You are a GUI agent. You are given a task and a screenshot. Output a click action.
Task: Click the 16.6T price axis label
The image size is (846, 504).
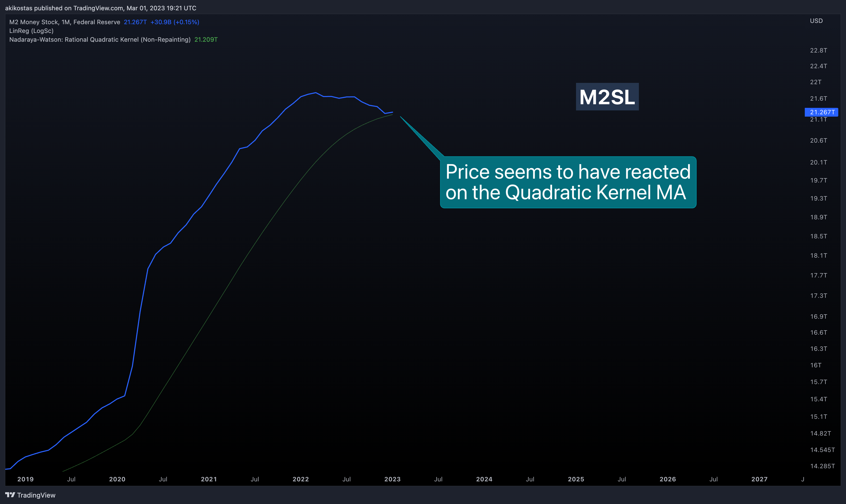818,333
